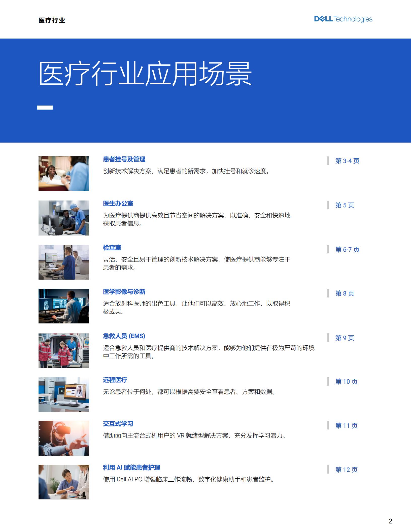The width and height of the screenshot is (411, 532).
Task: Select the telehealth monitor thumbnail
Action: click(64, 394)
